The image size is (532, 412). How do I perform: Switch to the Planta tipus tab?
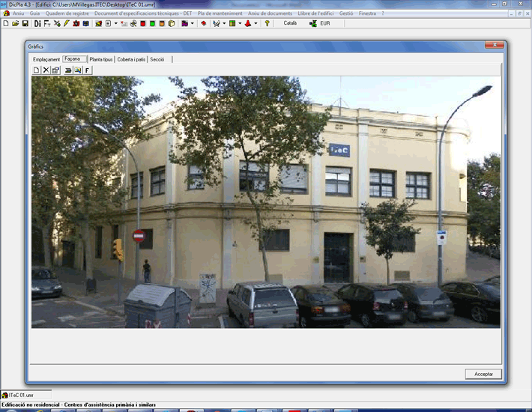(101, 59)
